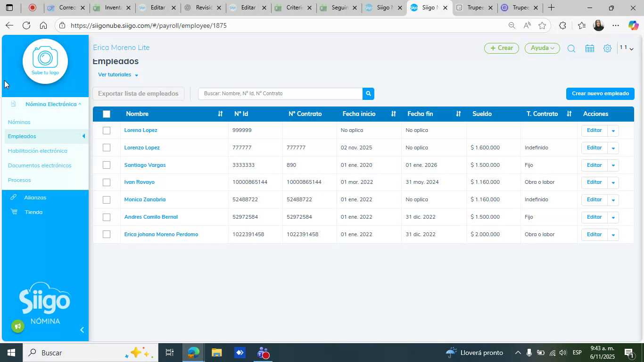Open Procesos sidebar item
The height and width of the screenshot is (362, 644).
[19, 180]
